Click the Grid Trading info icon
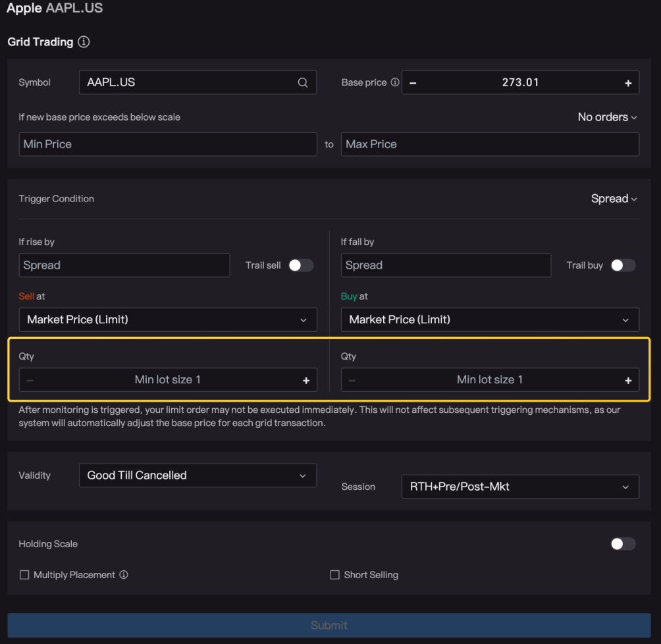Image resolution: width=661 pixels, height=644 pixels. point(84,42)
